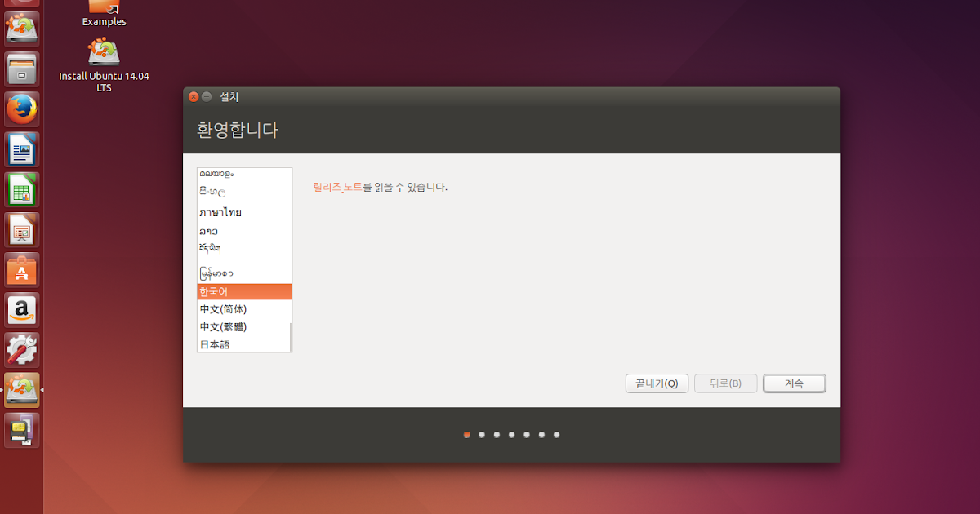980x514 pixels.
Task: Click the first installer progress dot
Action: 466,435
